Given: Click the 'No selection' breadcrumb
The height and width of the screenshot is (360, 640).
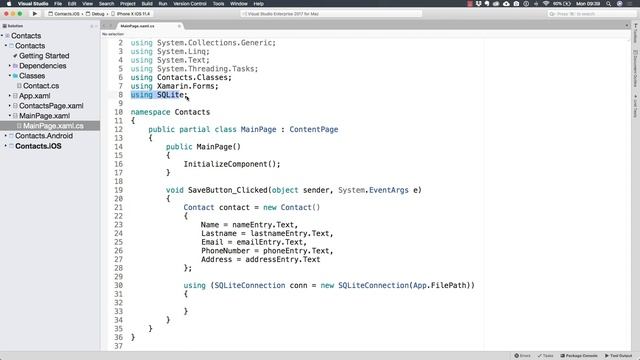Looking at the screenshot, I should (x=113, y=34).
